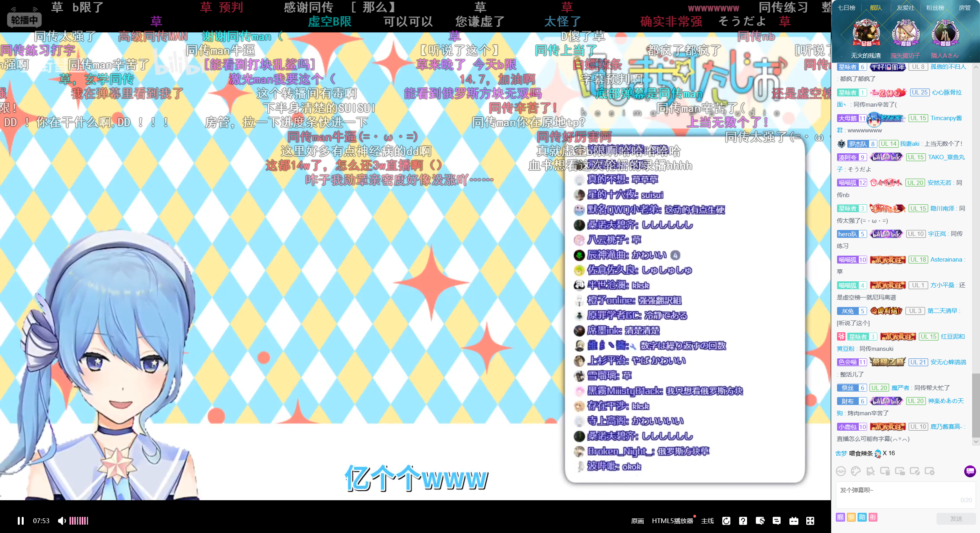The width and height of the screenshot is (980, 533).
Task: Toggle the danmaku comments display
Action: [777, 521]
